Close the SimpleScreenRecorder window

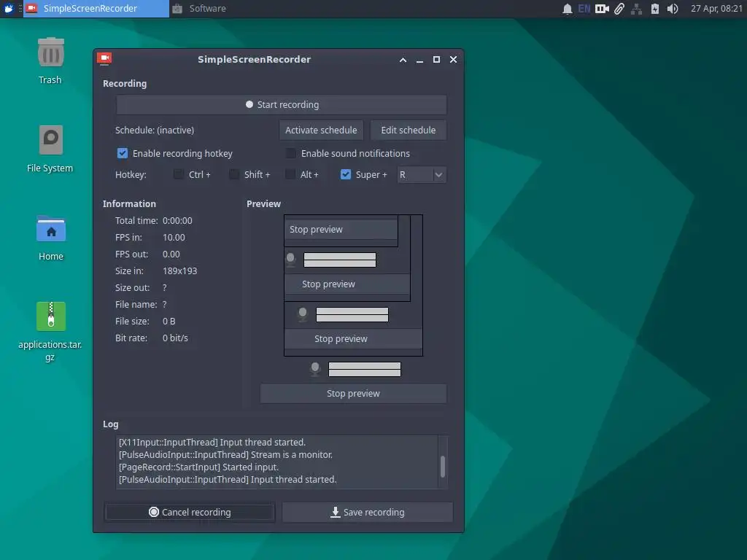[x=454, y=60]
